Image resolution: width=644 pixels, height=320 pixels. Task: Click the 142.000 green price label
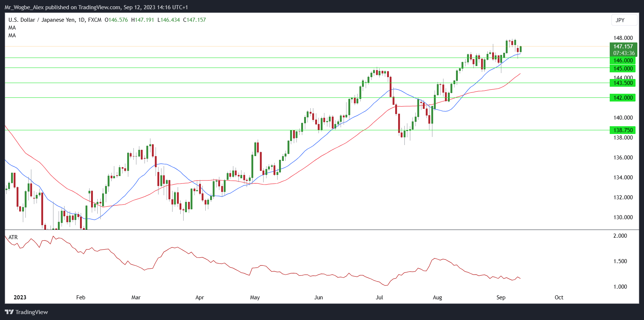pyautogui.click(x=623, y=98)
